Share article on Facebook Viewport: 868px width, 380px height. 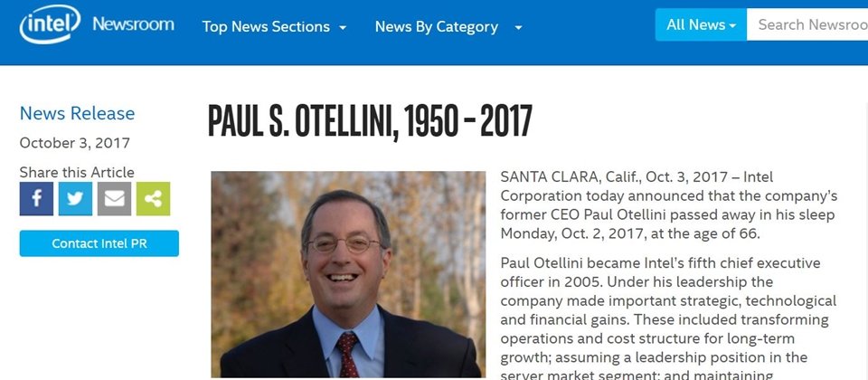(36, 199)
